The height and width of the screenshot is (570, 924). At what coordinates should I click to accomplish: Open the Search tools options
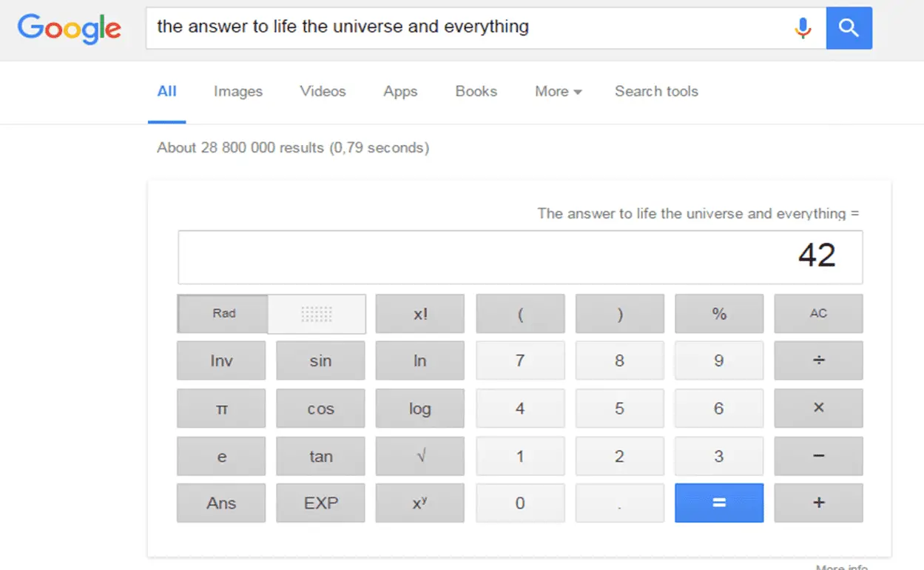pos(656,91)
